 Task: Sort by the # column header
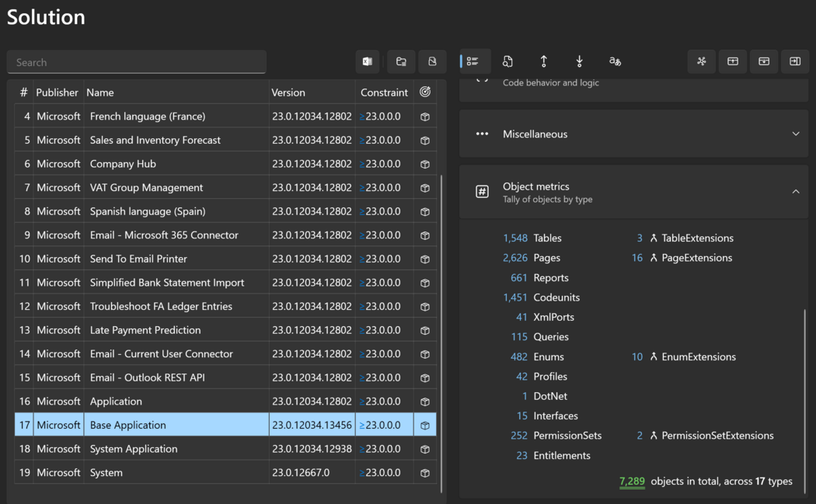pos(23,92)
